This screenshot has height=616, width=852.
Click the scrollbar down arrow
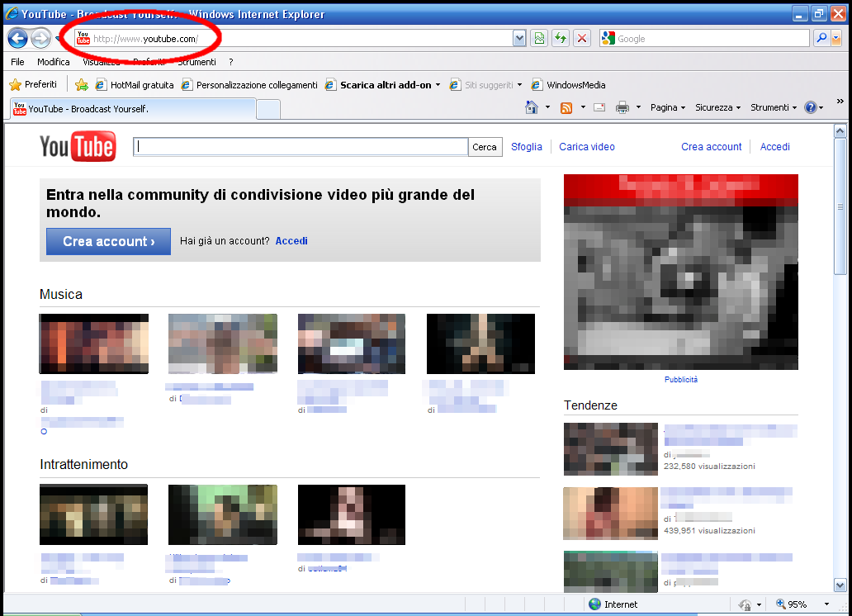pos(840,585)
